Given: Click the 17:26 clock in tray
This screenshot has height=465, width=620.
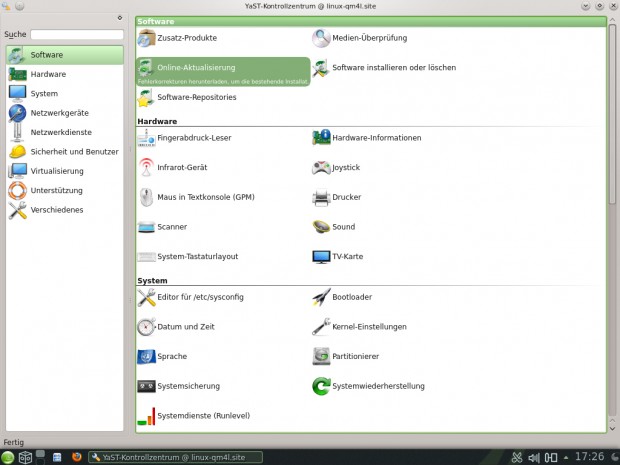Looking at the screenshot, I should pyautogui.click(x=589, y=457).
